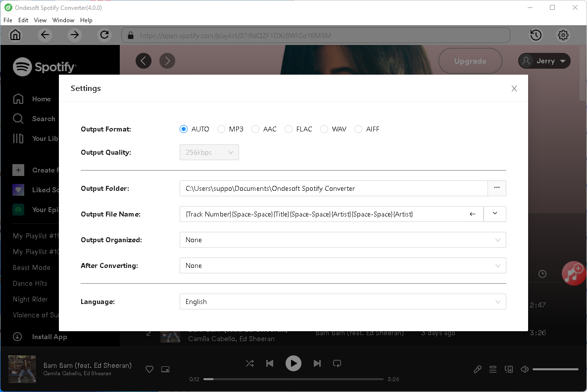Reload the page with the refresh icon
The image size is (587, 392).
click(104, 35)
